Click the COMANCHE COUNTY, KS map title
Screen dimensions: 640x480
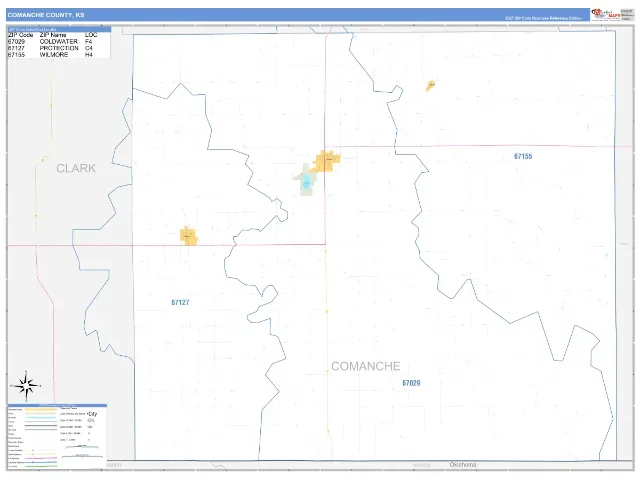[x=46, y=15]
